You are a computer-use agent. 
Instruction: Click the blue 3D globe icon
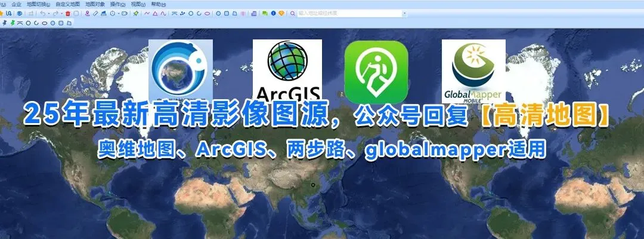click(19, 13)
